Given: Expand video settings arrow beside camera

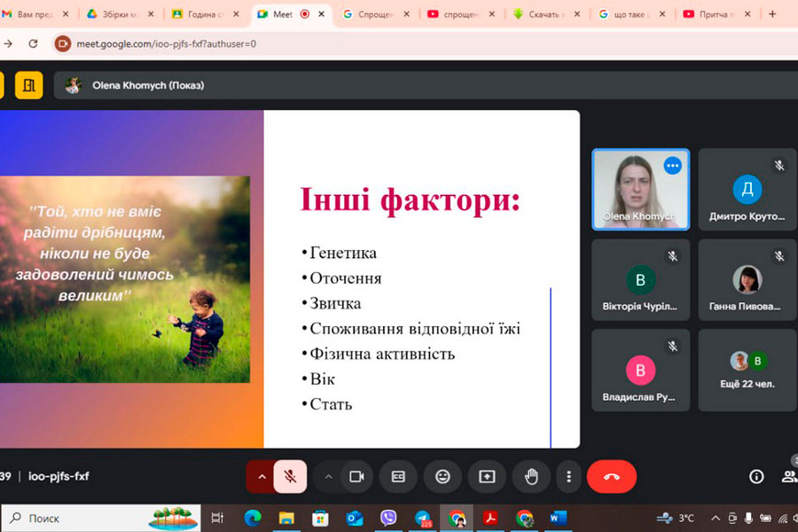Looking at the screenshot, I should (329, 476).
